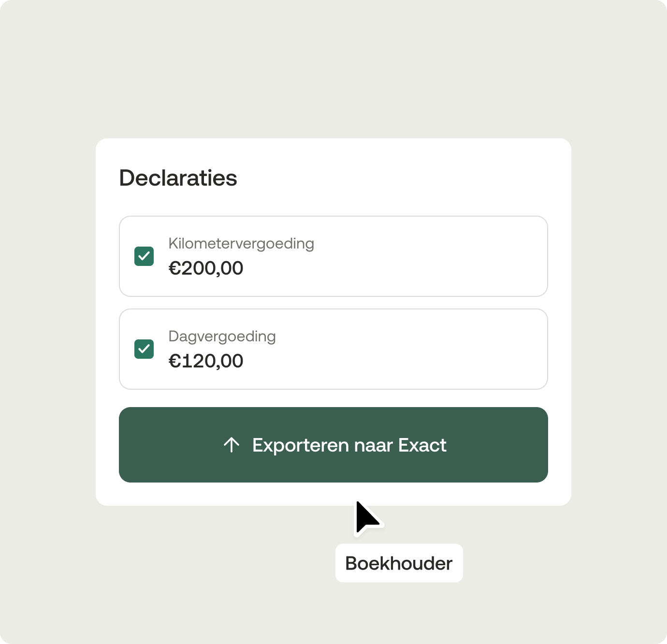Click the upward arrow export icon
The image size is (667, 644).
(x=232, y=445)
